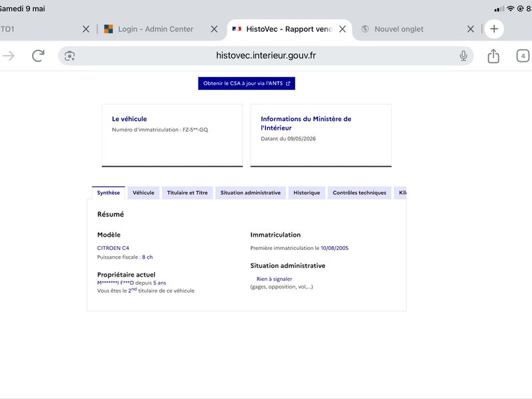The height and width of the screenshot is (399, 532).
Task: Select the Synthèse tab
Action: [108, 193]
